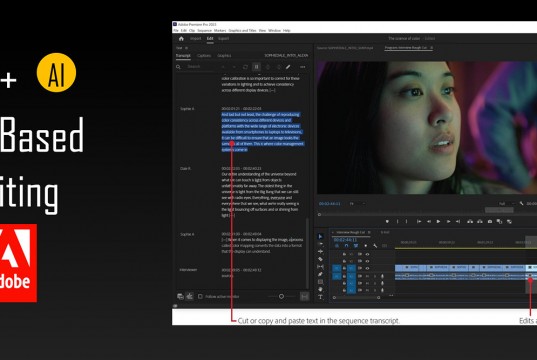The width and height of the screenshot is (537, 360).
Task: Click the highlighted transcript paragraph
Action: tap(262, 132)
